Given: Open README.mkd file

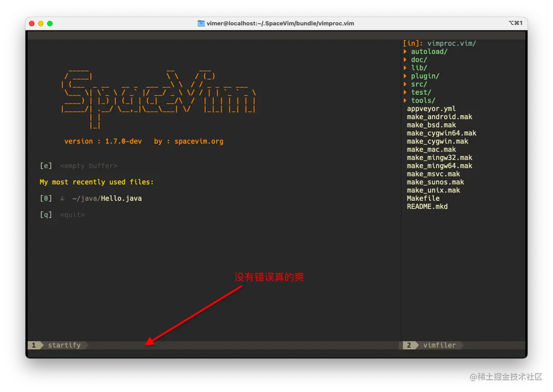Looking at the screenshot, I should [x=427, y=207].
